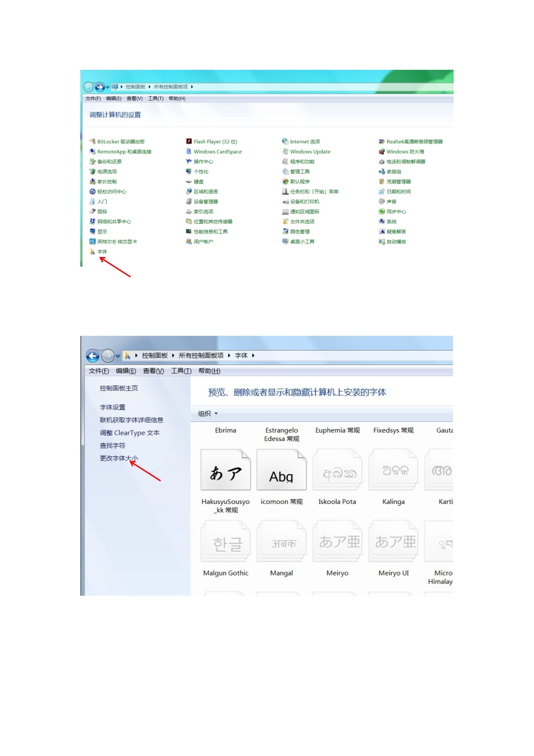Click the Internet 选项 globe icon

coord(285,142)
